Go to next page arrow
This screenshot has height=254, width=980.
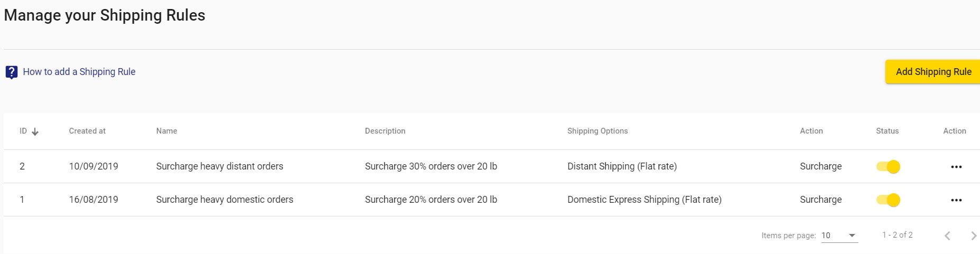[x=973, y=236]
